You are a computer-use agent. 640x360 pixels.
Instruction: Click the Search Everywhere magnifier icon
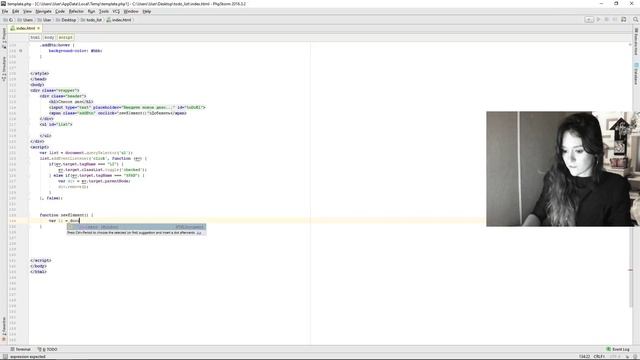coord(636,20)
